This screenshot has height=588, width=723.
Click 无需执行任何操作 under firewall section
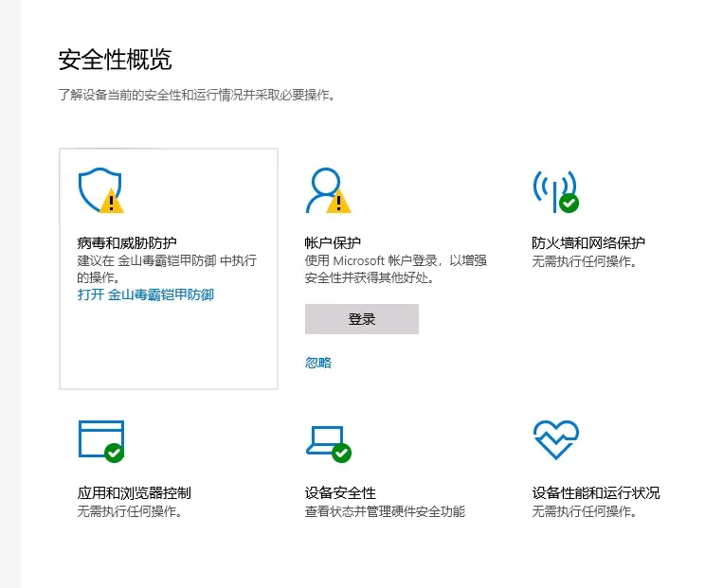(585, 261)
